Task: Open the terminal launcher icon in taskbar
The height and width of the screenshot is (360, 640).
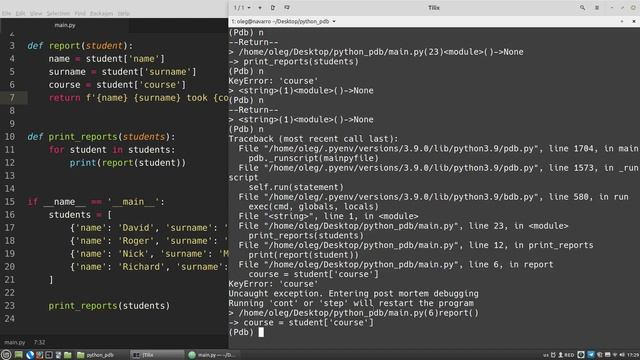Action: click(x=49, y=355)
